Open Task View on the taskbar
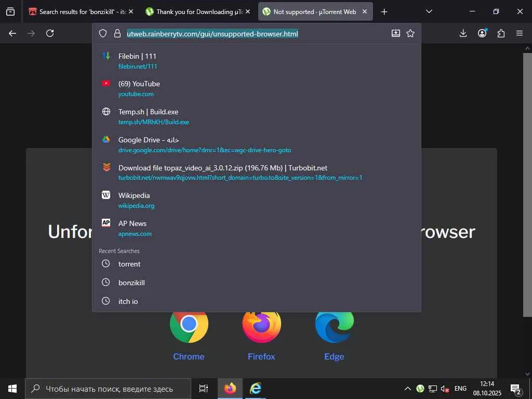The width and height of the screenshot is (532, 399). pos(204,389)
